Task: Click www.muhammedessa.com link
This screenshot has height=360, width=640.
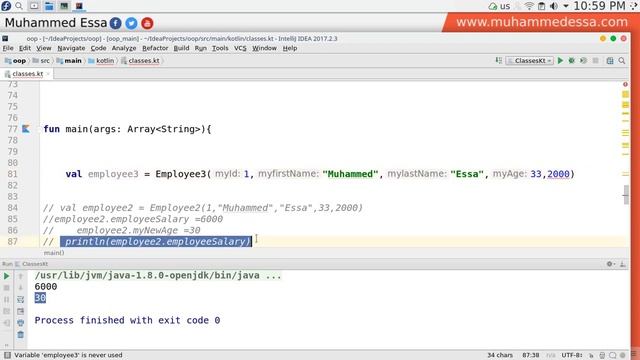Action: point(542,22)
